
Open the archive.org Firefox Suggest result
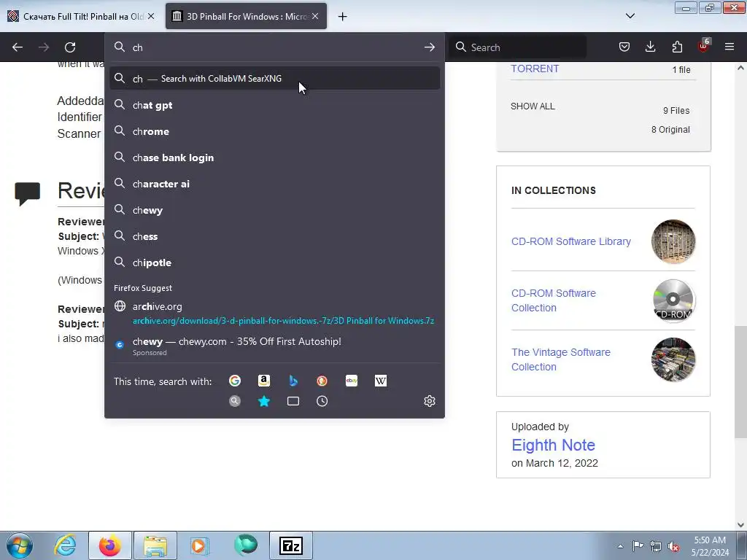point(274,314)
